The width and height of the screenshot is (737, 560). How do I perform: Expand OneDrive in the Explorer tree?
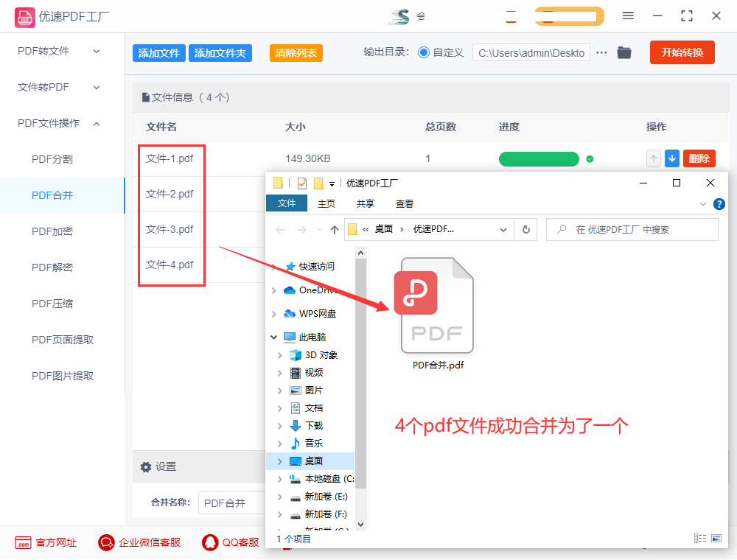coord(274,291)
